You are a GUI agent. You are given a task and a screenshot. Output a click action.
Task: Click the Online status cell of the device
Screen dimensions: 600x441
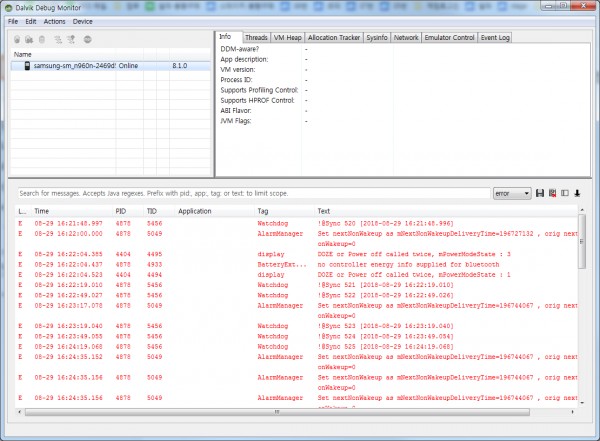[128, 66]
